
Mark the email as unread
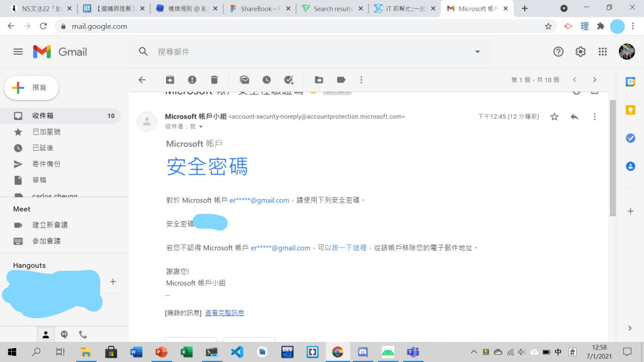coord(245,80)
